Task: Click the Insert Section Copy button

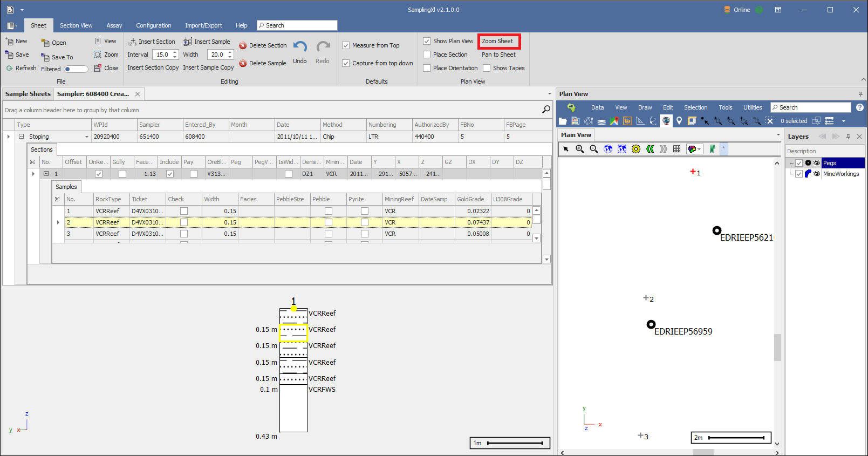Action: point(153,67)
